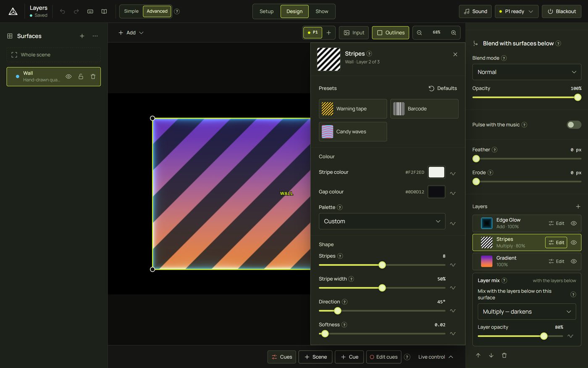The image size is (588, 368).
Task: Delete the Wall surface
Action: [93, 77]
